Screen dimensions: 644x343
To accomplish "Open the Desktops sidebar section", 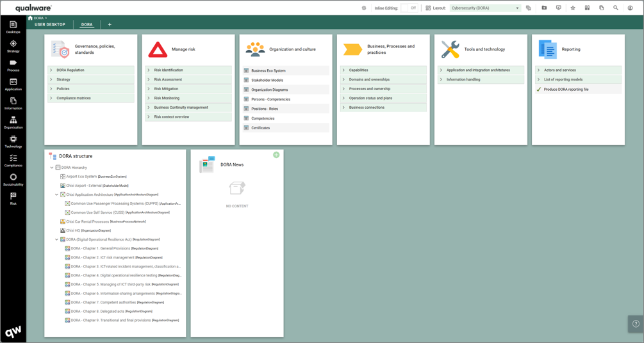I will 13,27.
